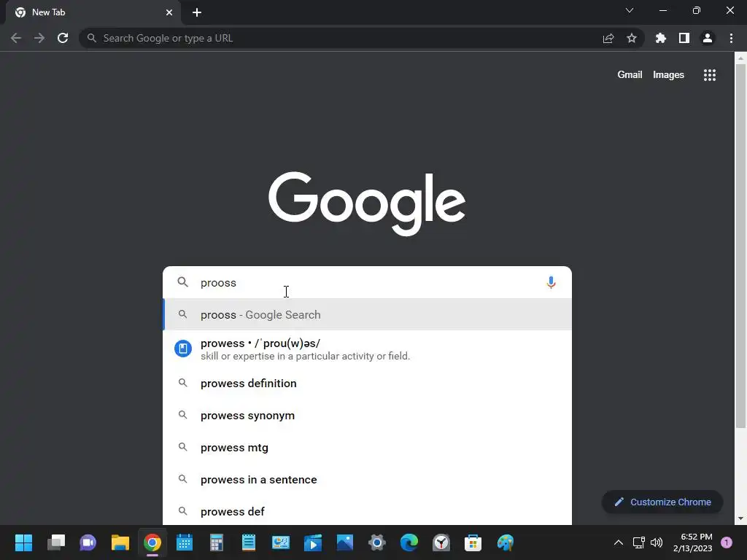Go forward using the forward arrow
The image size is (747, 560).
point(39,38)
